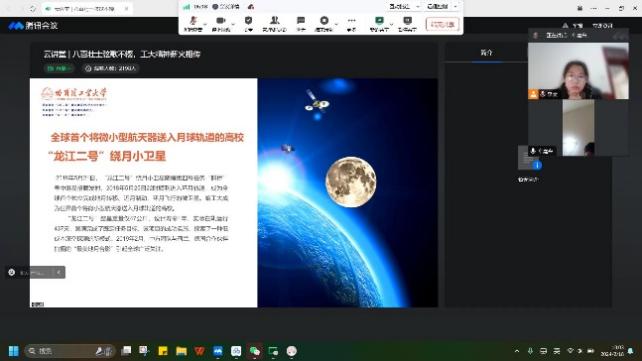
Task: Open the participants management icon
Action: pyautogui.click(x=274, y=24)
